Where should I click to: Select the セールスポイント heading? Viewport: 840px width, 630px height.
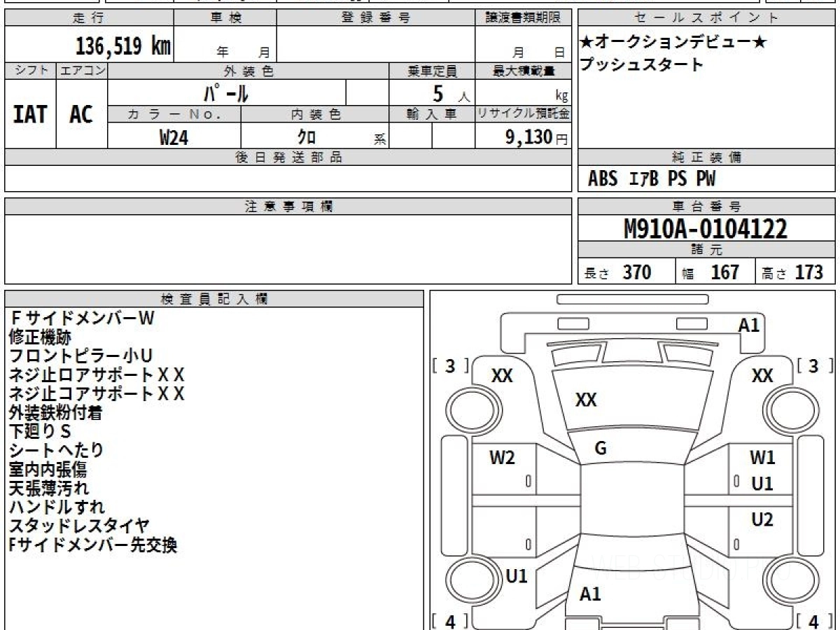pyautogui.click(x=706, y=17)
